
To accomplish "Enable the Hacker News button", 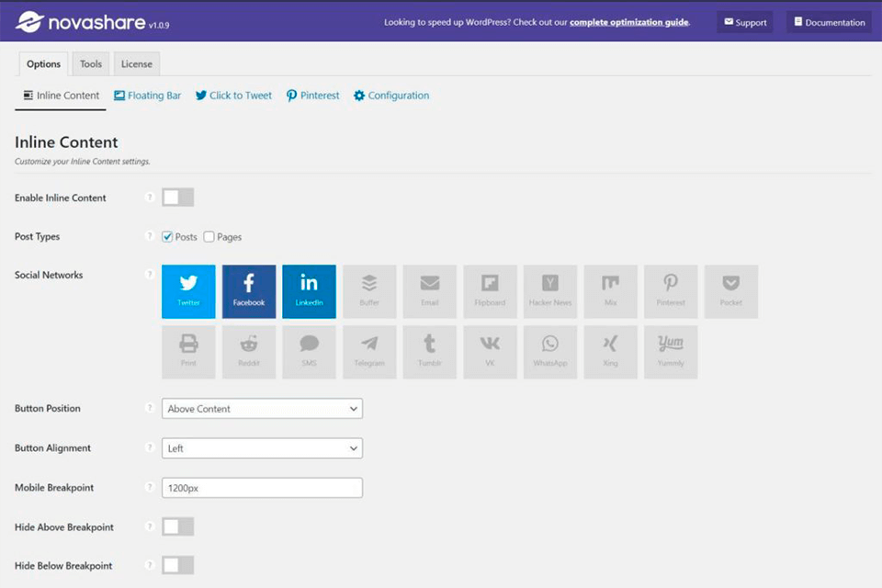I will [550, 291].
